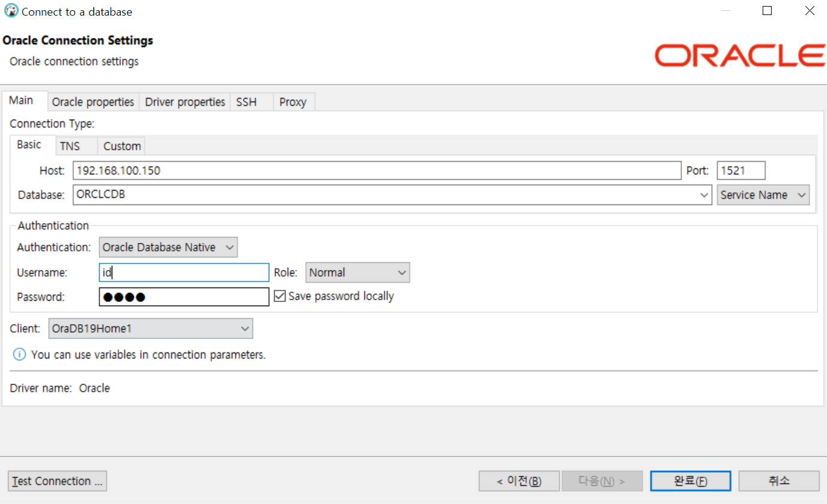Click the DBeaver app icon in title bar

pyautogui.click(x=11, y=11)
